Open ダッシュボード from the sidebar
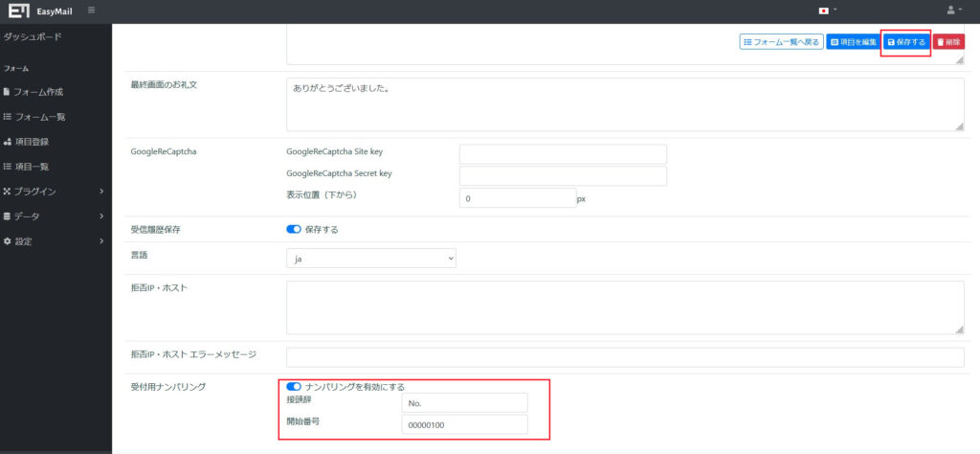The width and height of the screenshot is (980, 454). [x=34, y=35]
